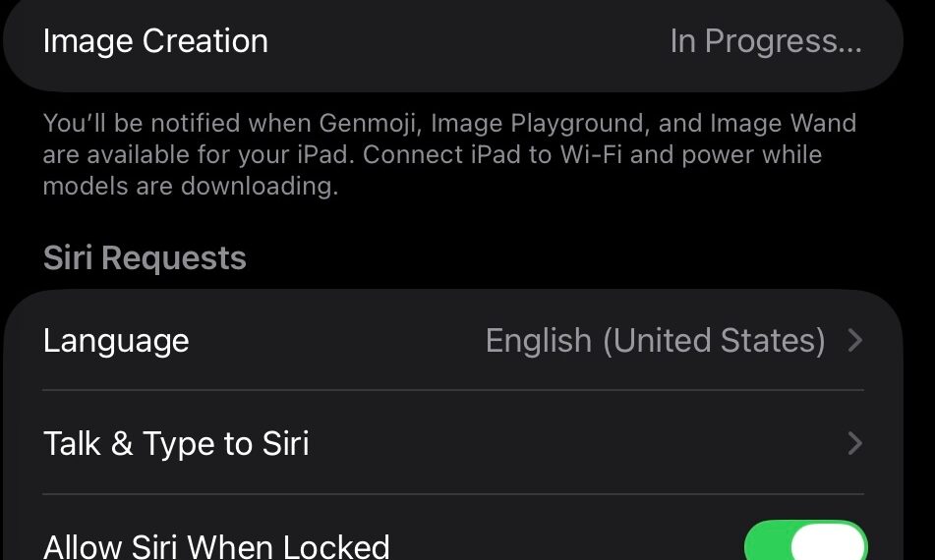Expand the Language row chevron
The image size is (935, 560).
854,341
